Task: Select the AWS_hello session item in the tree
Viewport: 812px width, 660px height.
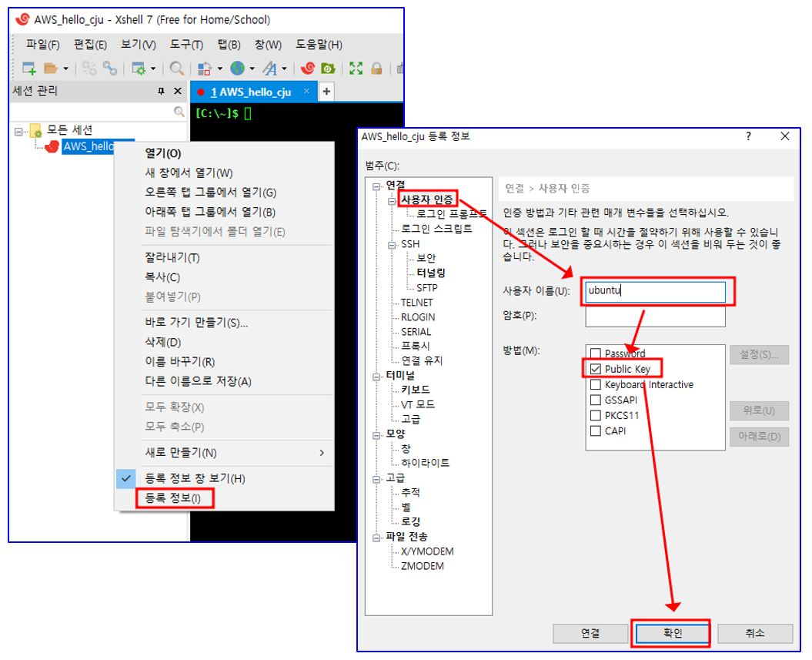Action: coord(88,146)
